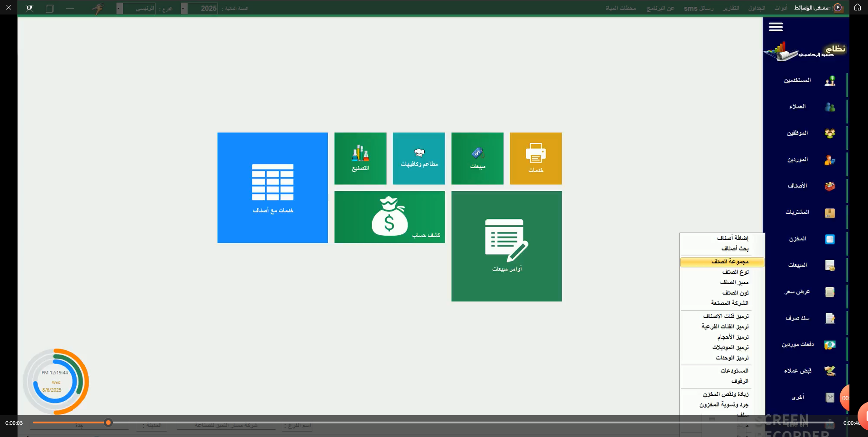
Task: Open the خدمات مع أصناف table tile
Action: 272,188
